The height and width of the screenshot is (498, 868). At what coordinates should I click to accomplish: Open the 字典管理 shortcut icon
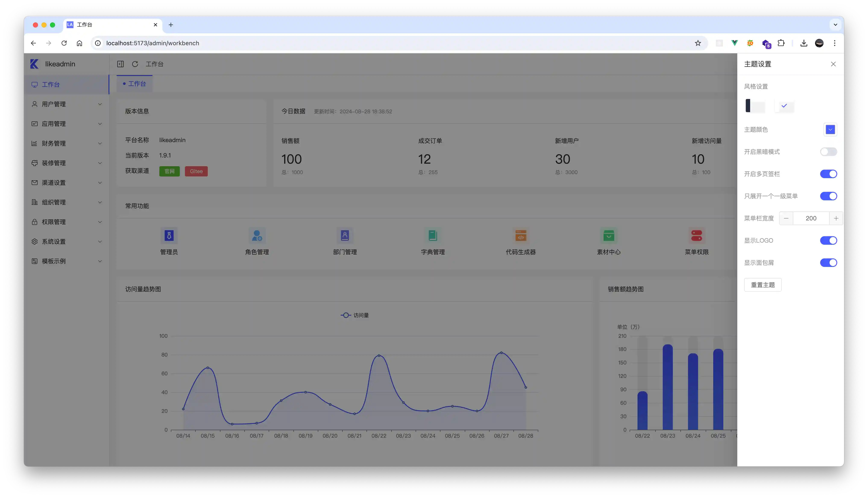pos(433,236)
